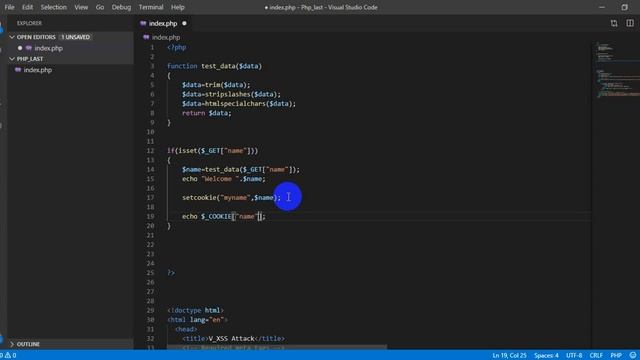The width and height of the screenshot is (640, 360).
Task: Open the Selection menu
Action: tap(53, 7)
